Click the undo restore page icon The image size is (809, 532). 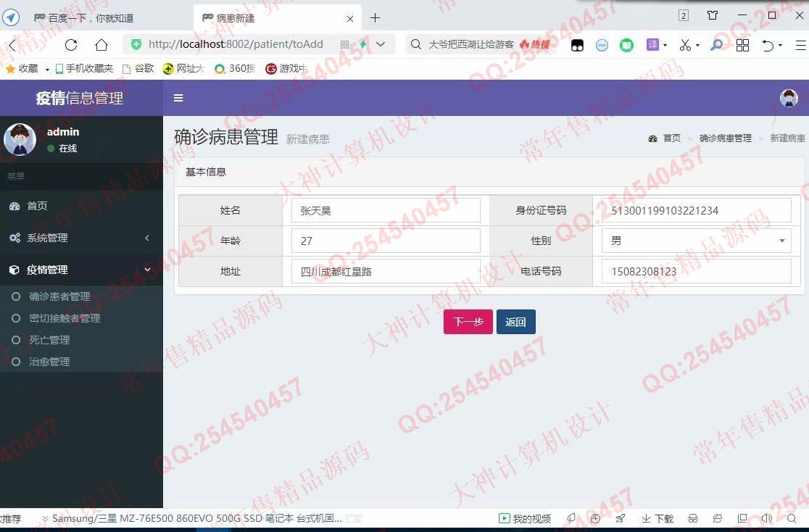click(768, 46)
